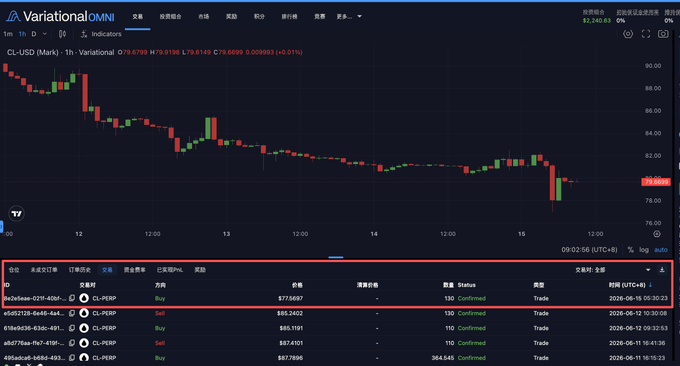Image resolution: width=680 pixels, height=366 pixels.
Task: Open 交易 in top navigation
Action: pyautogui.click(x=137, y=16)
